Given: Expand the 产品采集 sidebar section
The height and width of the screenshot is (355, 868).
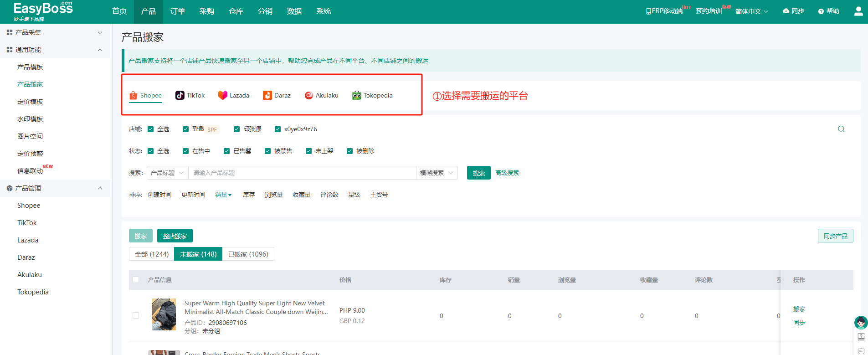Looking at the screenshot, I should pos(100,32).
